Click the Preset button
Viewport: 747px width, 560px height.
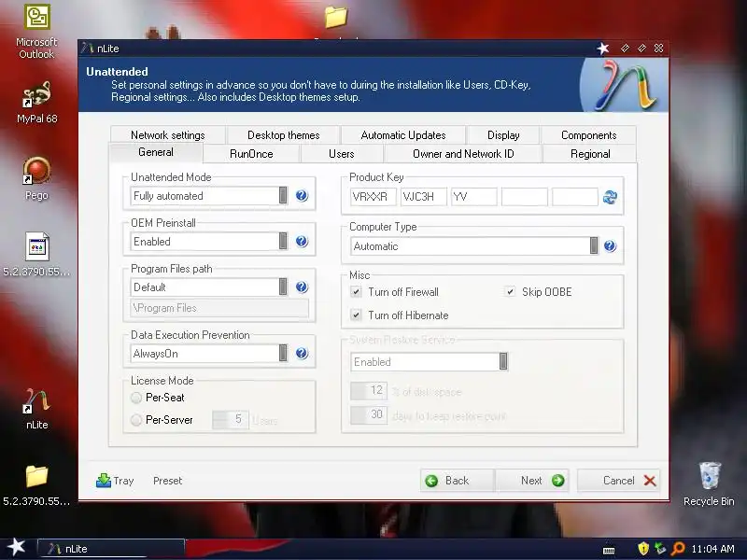click(x=168, y=481)
